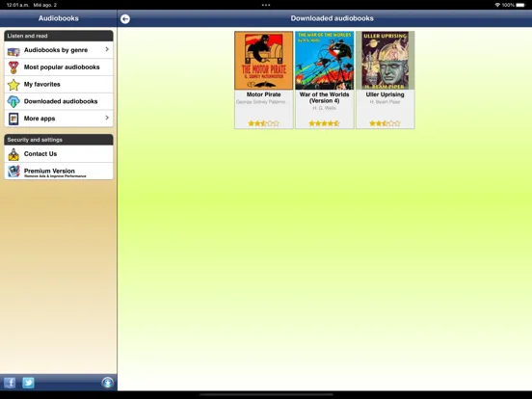Tap the battery indicator in status bar
Viewport: 532px width, 399px height.
click(520, 5)
